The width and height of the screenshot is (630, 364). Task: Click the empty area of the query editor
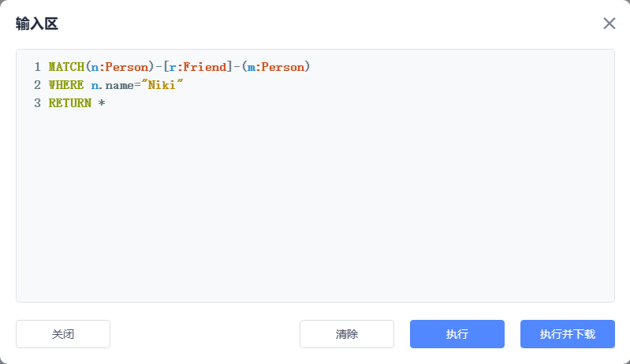315,205
